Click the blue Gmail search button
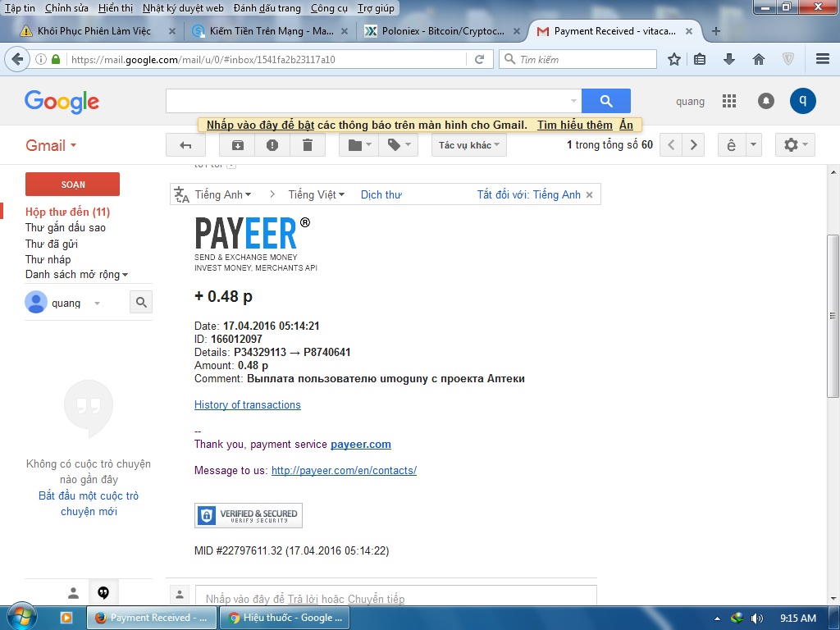The height and width of the screenshot is (630, 840). 606,101
